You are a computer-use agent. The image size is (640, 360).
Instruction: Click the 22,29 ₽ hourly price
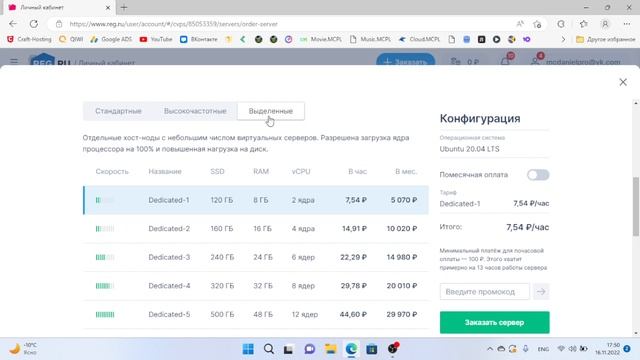click(353, 257)
